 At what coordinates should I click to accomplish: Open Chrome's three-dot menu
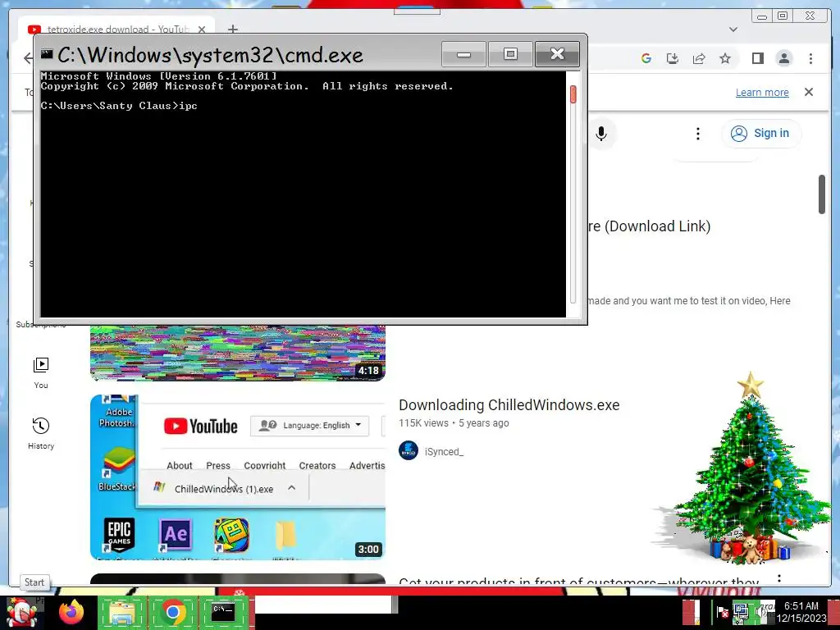tap(810, 58)
